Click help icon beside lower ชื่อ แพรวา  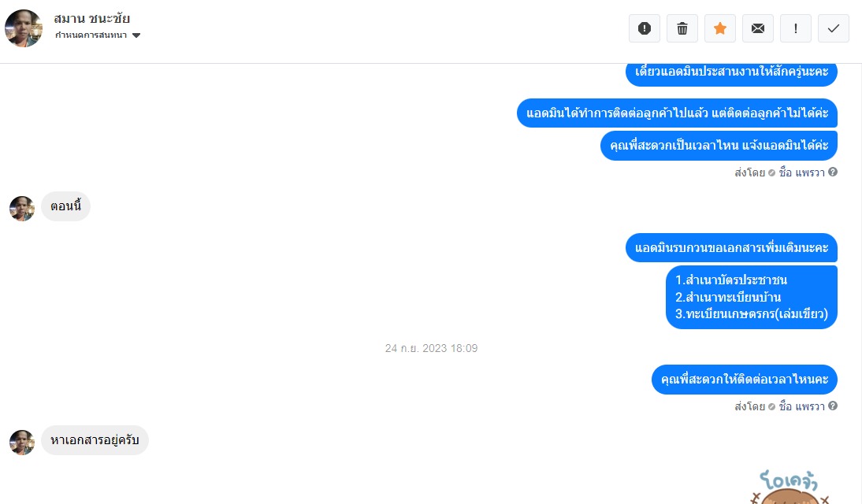click(833, 406)
